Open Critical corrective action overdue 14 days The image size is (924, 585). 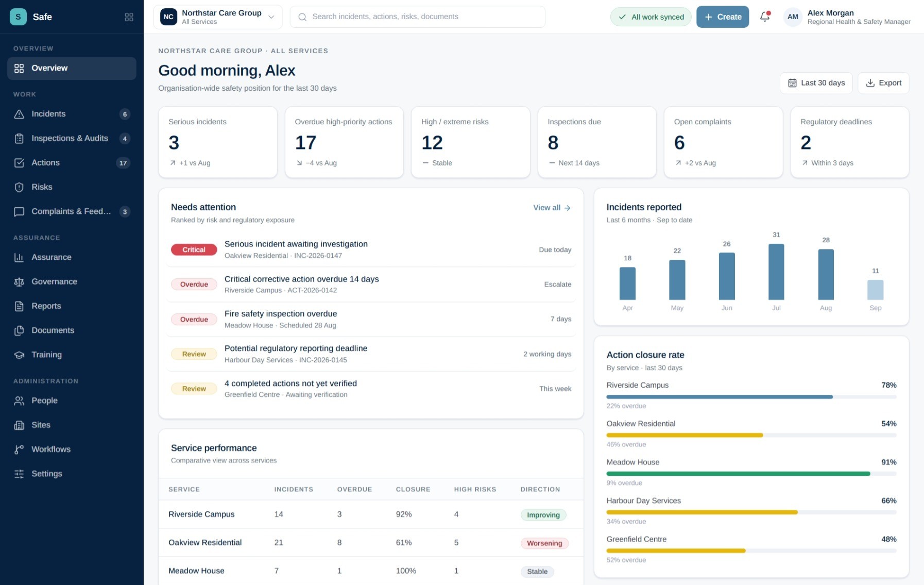pyautogui.click(x=371, y=285)
